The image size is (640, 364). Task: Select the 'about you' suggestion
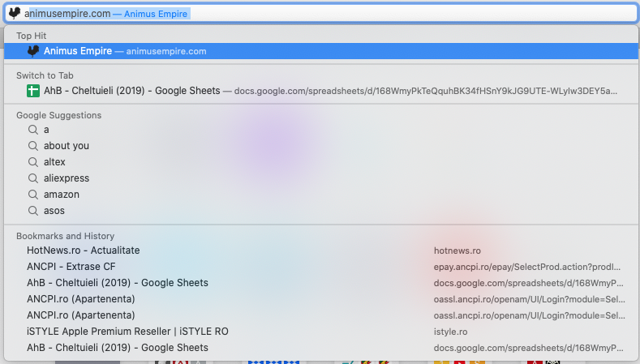321,146
